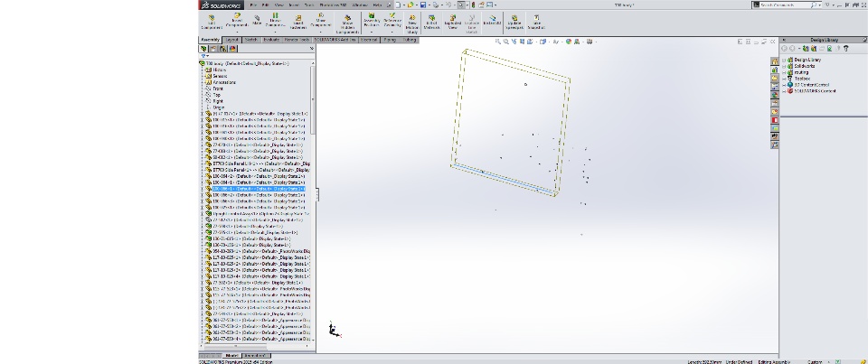Select the Front plane in tree
This screenshot has width=868, height=364.
[x=218, y=89]
